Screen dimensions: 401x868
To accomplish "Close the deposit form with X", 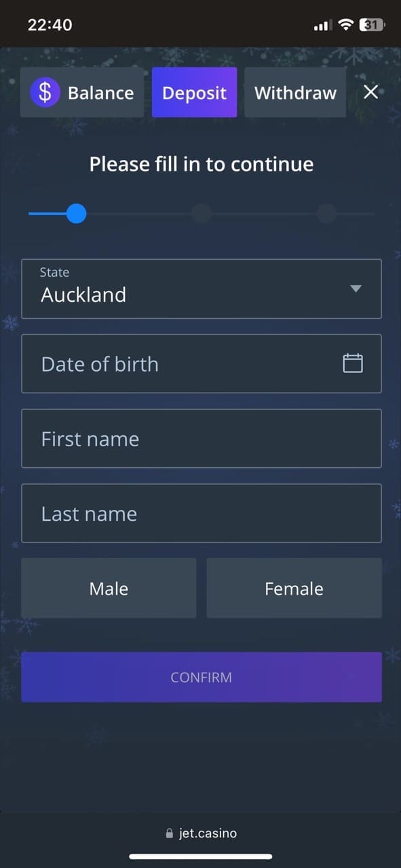I will (370, 92).
